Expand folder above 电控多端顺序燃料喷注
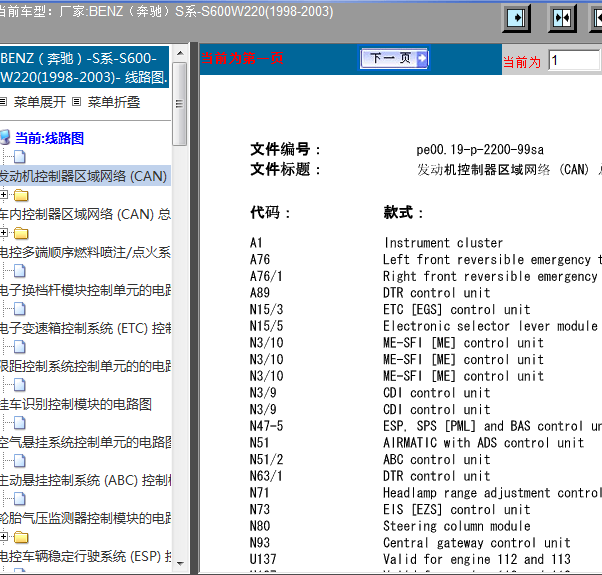Viewport: 602px width, 575px height. (x=4, y=233)
